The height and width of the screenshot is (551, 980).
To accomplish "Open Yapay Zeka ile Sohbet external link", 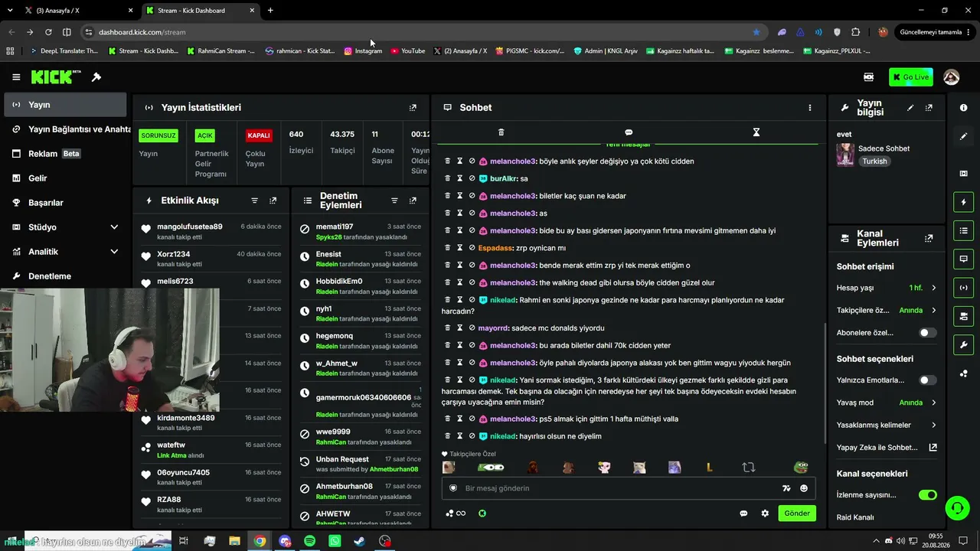I will coord(933,448).
